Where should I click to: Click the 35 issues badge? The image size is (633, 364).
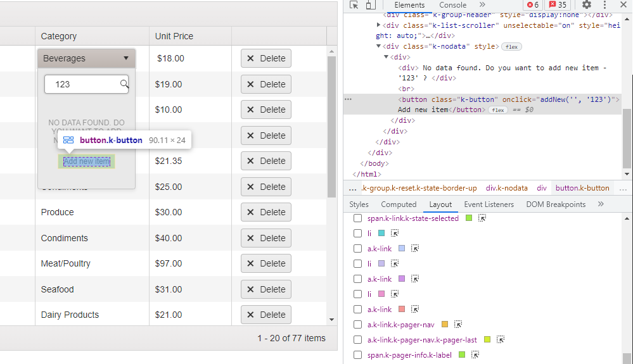pyautogui.click(x=558, y=5)
